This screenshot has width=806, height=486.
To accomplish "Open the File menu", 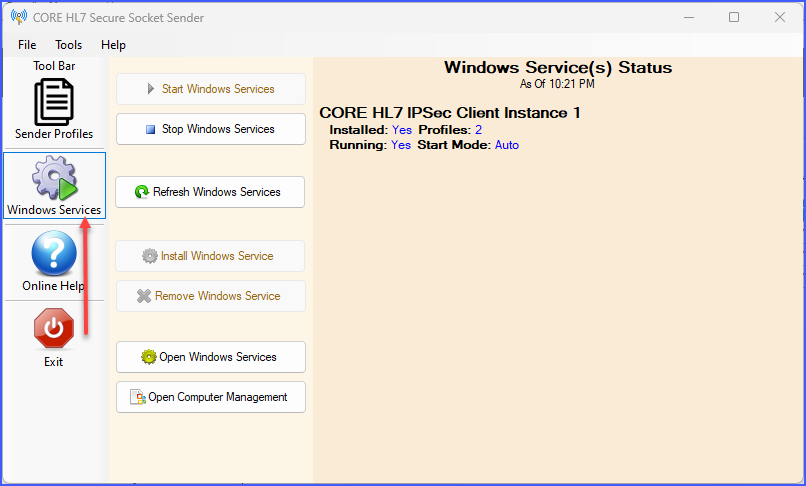I will pos(27,45).
